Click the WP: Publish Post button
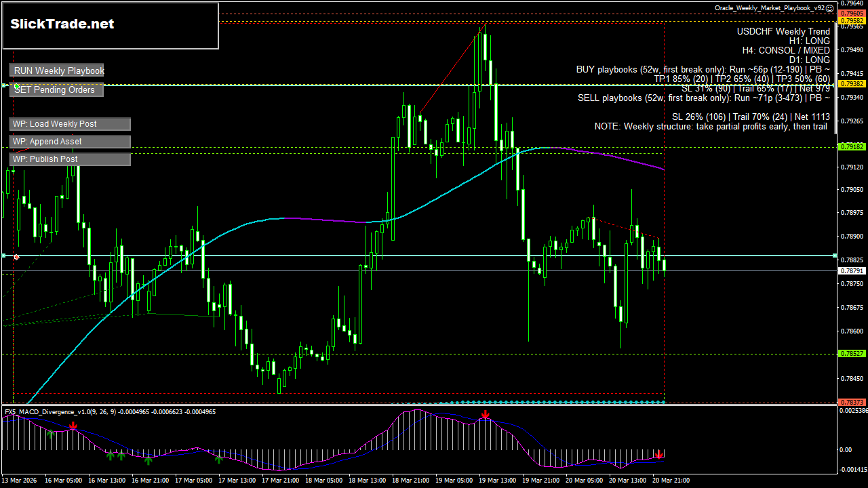Image resolution: width=868 pixels, height=488 pixels. [70, 159]
